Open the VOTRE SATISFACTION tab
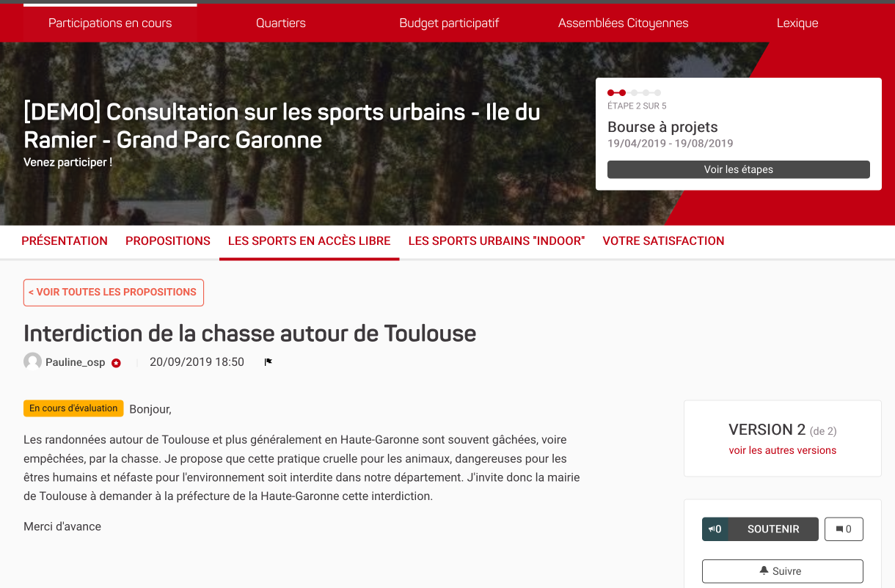Image resolution: width=895 pixels, height=588 pixels. pyautogui.click(x=663, y=241)
